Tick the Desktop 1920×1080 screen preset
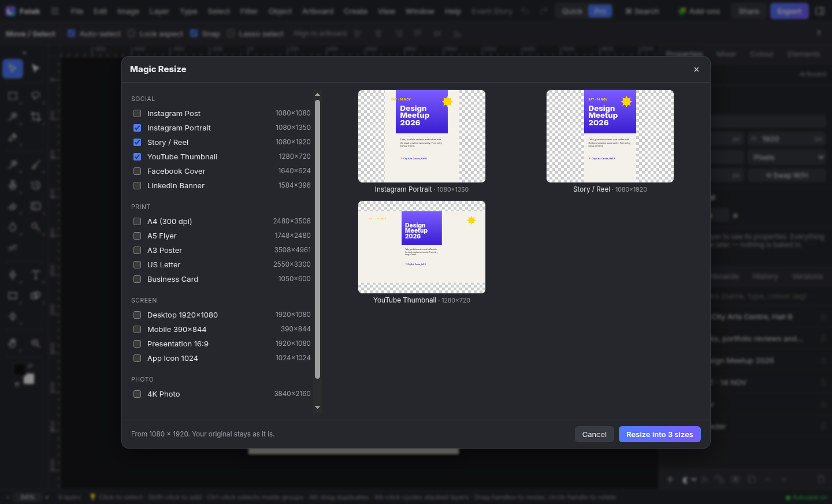Image resolution: width=832 pixels, height=504 pixels. pyautogui.click(x=137, y=315)
